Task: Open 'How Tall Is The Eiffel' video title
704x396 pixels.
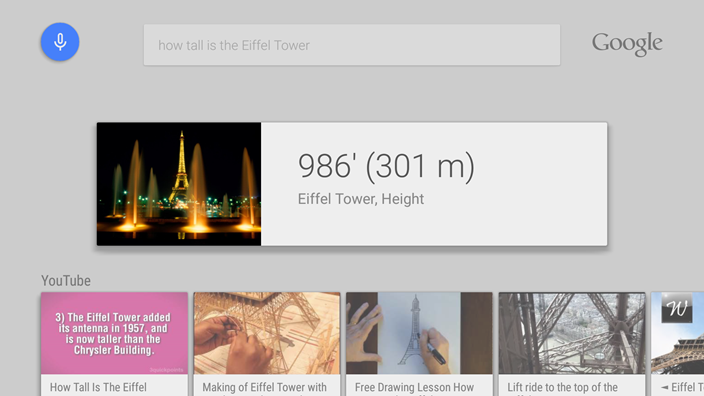Action: click(98, 387)
